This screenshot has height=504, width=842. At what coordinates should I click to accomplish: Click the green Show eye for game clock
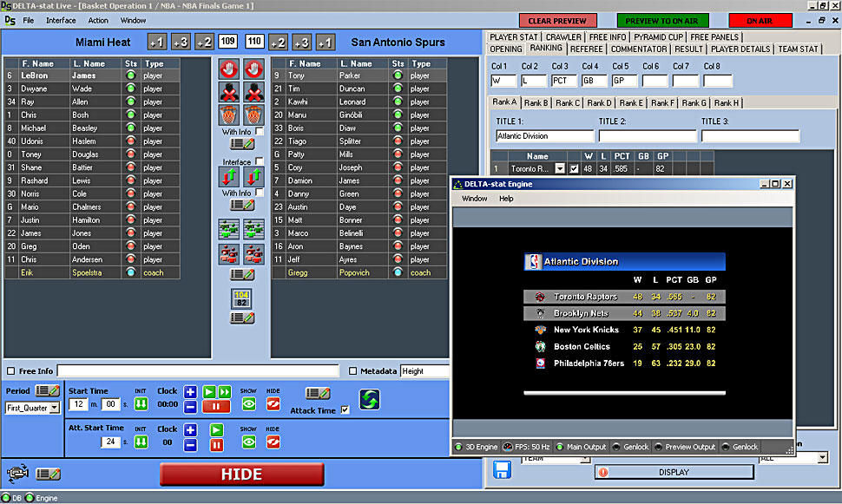(248, 404)
